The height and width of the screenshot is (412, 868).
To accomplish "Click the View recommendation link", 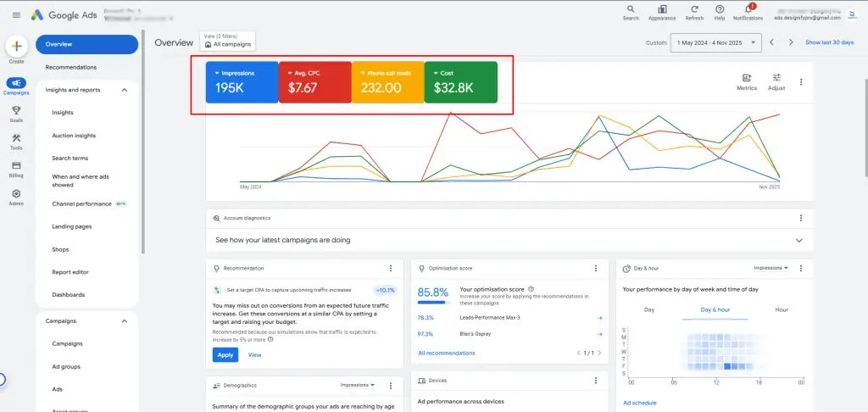I will [x=254, y=355].
